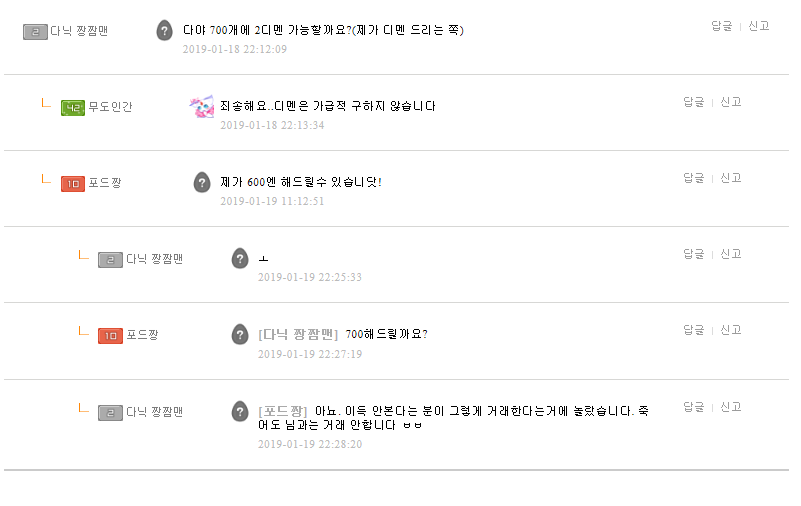Click 신고 on the 22:25:33 reply
Screen dimensions: 801x506
click(x=731, y=254)
